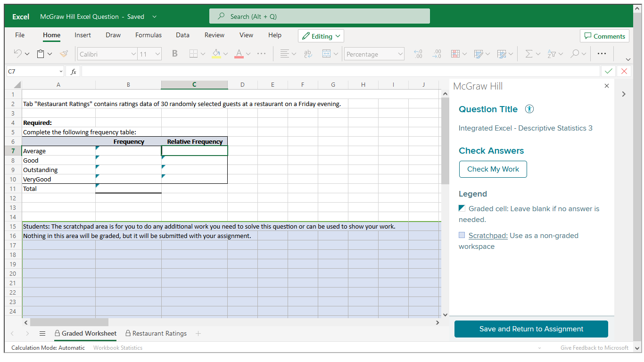
Task: Open the fill color highlighter swatch
Action: pyautogui.click(x=216, y=54)
